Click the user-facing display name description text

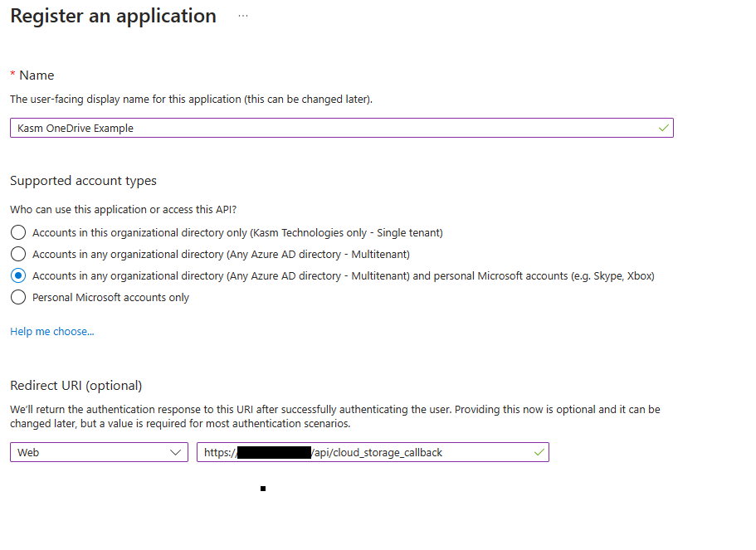coord(191,99)
